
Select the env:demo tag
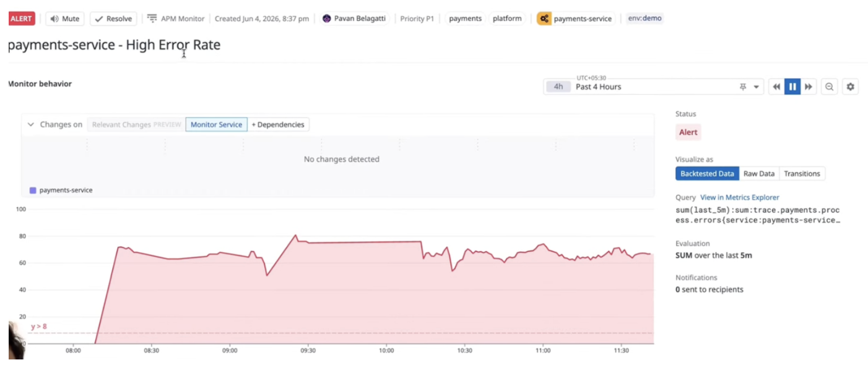point(644,19)
